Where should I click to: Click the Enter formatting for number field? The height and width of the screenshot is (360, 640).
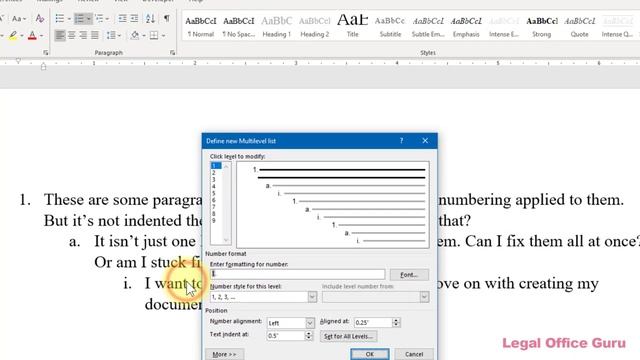pyautogui.click(x=297, y=274)
